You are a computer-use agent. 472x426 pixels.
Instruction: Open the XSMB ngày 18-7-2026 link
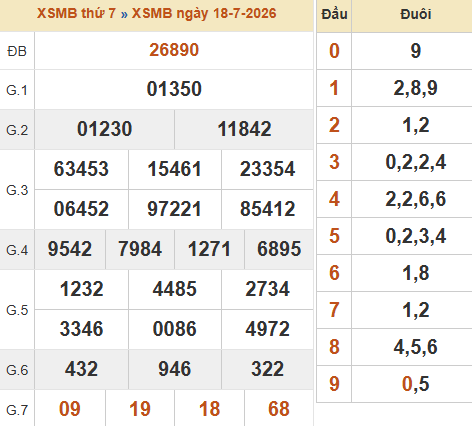pos(204,13)
